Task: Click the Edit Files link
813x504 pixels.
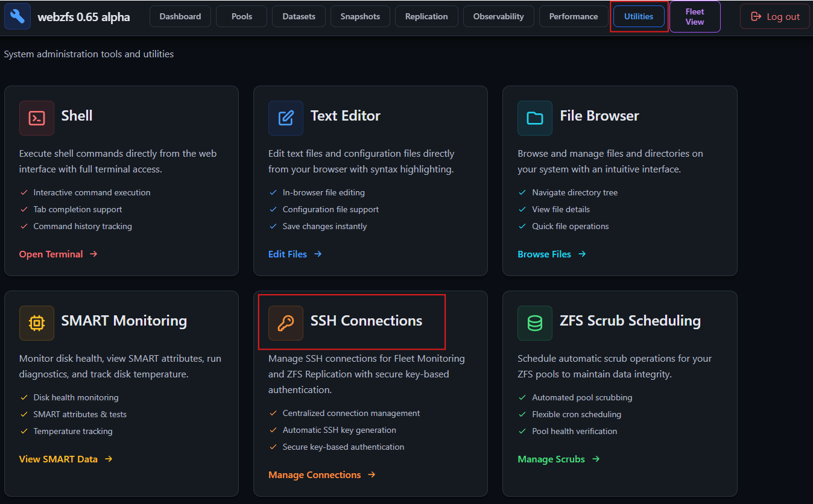Action: coord(295,254)
